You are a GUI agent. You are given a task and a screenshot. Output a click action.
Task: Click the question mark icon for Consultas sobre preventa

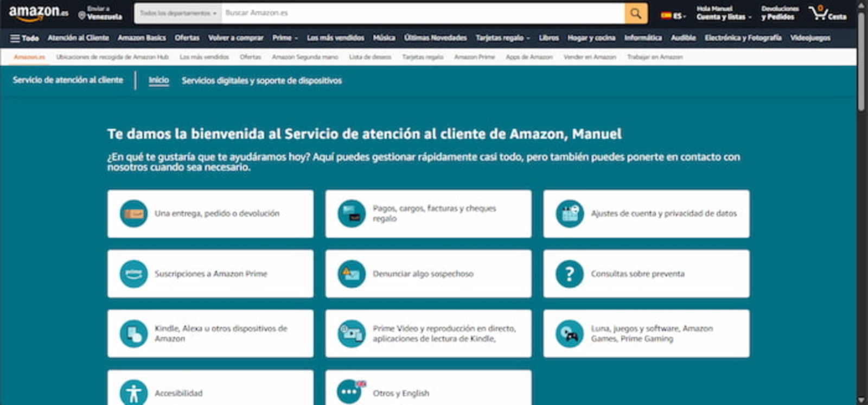click(x=570, y=274)
